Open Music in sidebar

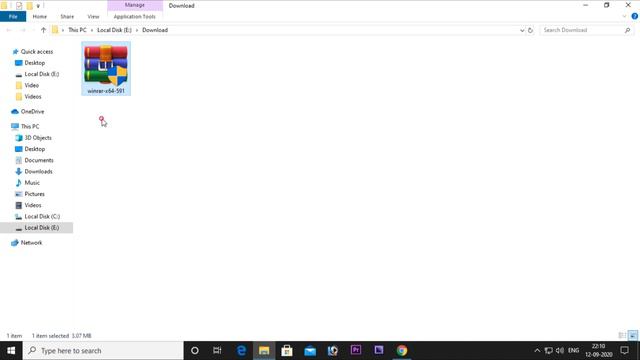coord(32,183)
